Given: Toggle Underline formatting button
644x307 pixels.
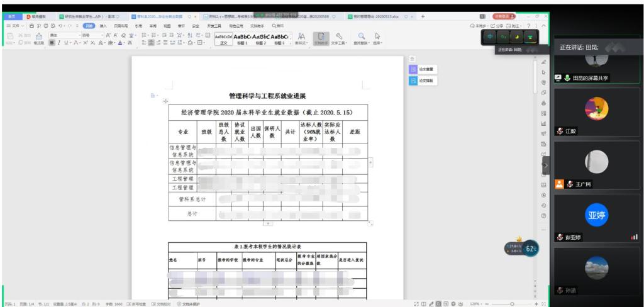Looking at the screenshot, I should pyautogui.click(x=65, y=43).
